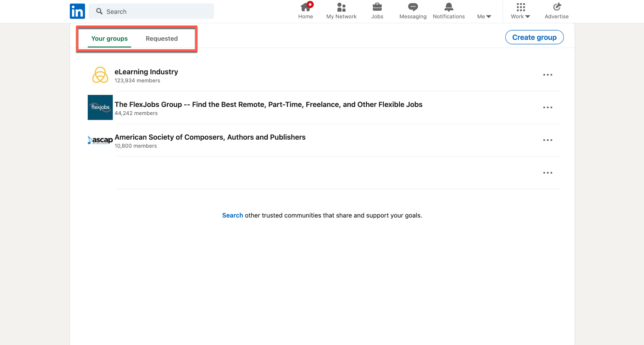Open the My Network icon
This screenshot has width=644, height=345.
pos(341,7)
